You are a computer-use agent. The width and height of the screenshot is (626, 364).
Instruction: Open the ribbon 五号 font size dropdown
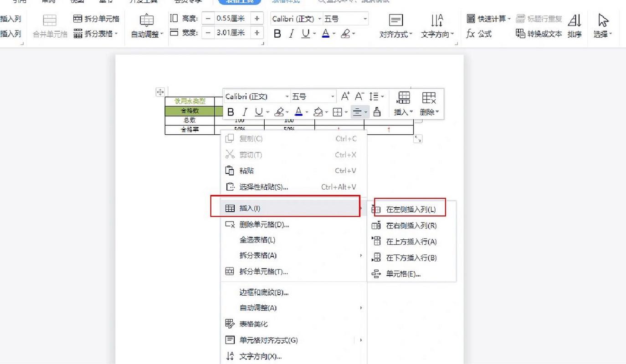coord(365,19)
